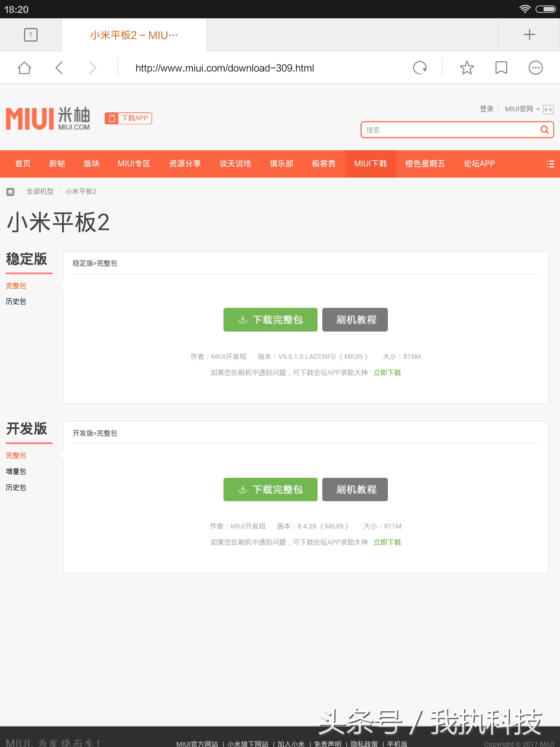This screenshot has width=560, height=747.
Task: Click stable version 刷机教程 button
Action: [x=355, y=320]
